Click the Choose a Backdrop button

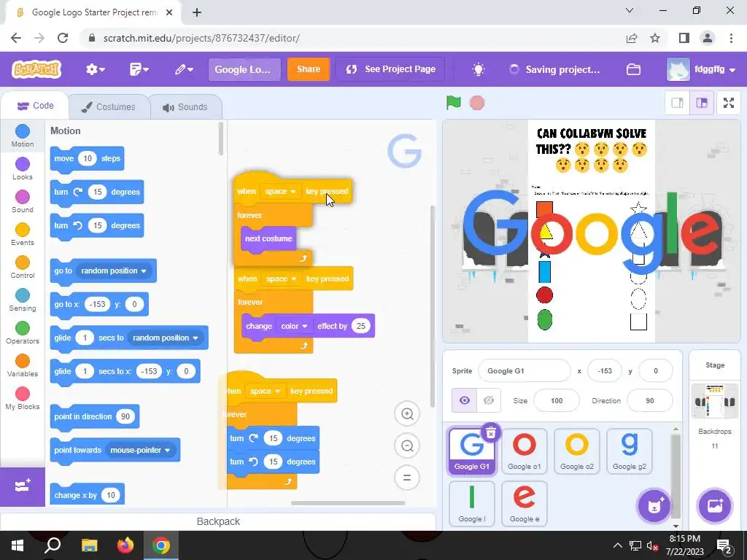(x=715, y=506)
